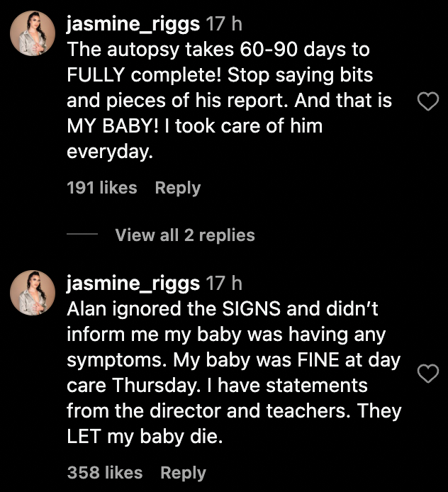448x492 pixels.
Task: Like the autopsy comment with the heart icon
Action: (427, 103)
